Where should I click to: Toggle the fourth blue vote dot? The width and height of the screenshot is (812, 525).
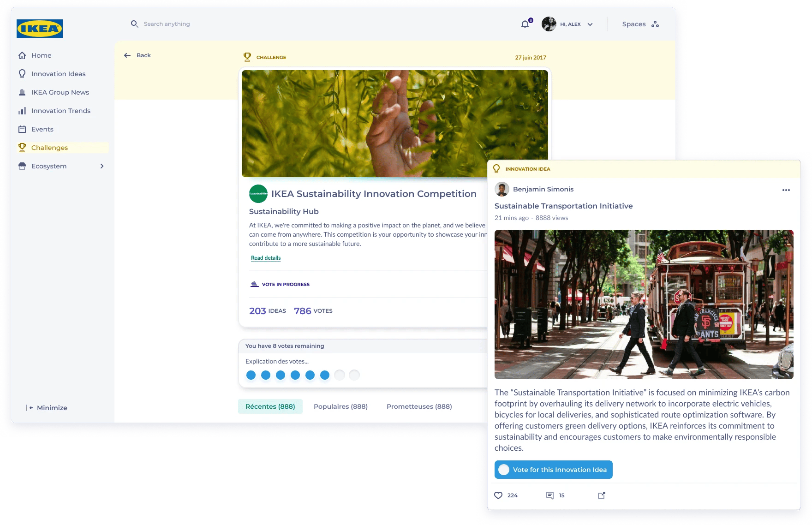[295, 375]
